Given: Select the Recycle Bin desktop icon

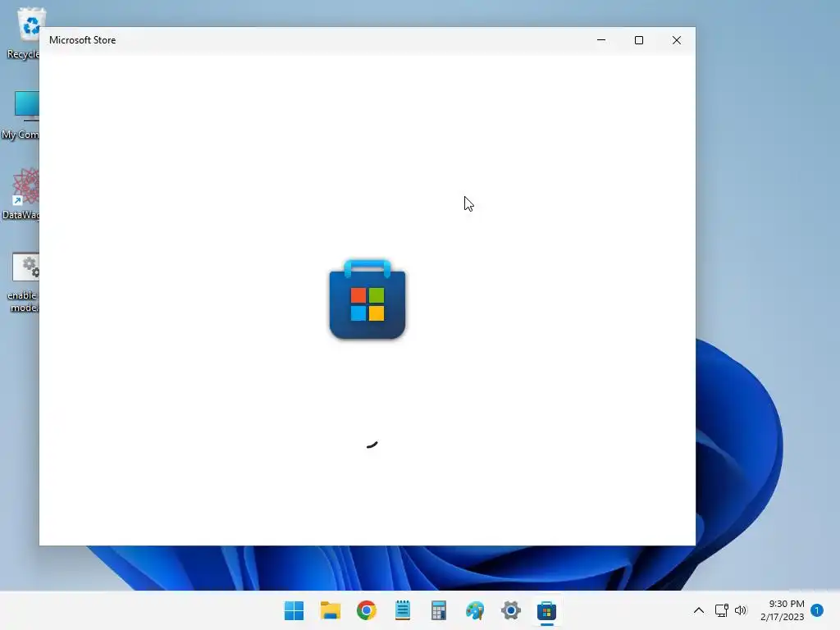Looking at the screenshot, I should click(x=24, y=33).
